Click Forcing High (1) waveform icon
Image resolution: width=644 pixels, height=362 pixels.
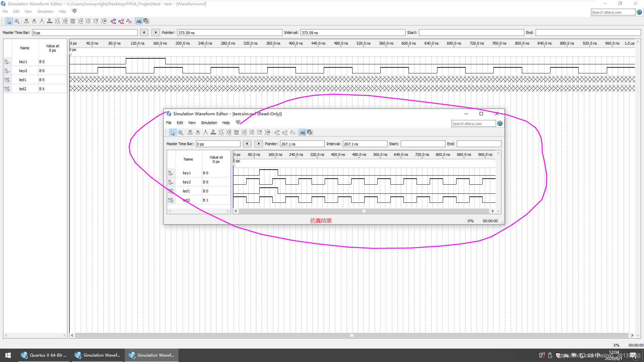click(42, 21)
